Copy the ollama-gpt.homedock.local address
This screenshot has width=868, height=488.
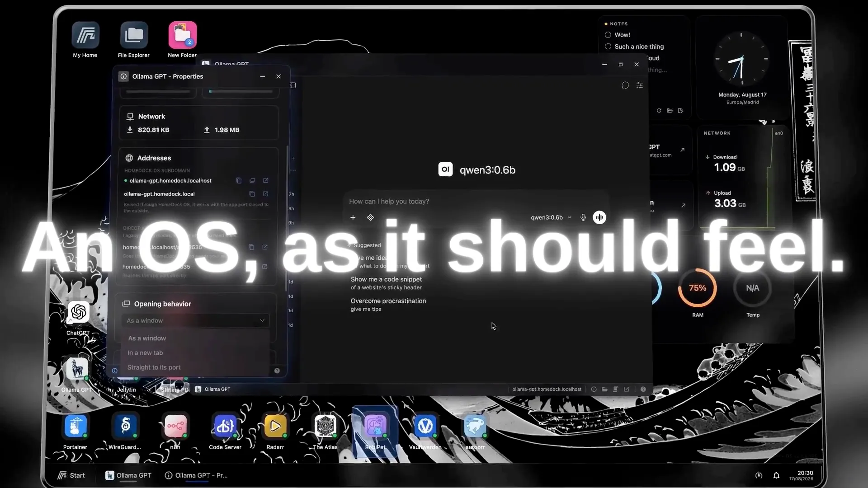click(x=252, y=194)
